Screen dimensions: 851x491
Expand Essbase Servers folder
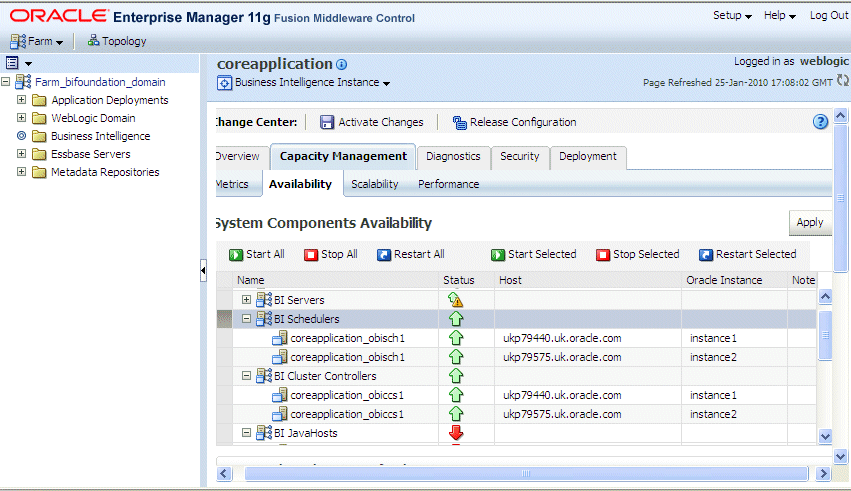click(21, 154)
